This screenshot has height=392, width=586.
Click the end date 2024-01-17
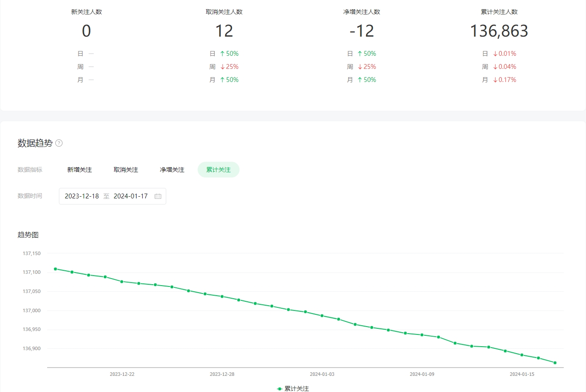130,196
